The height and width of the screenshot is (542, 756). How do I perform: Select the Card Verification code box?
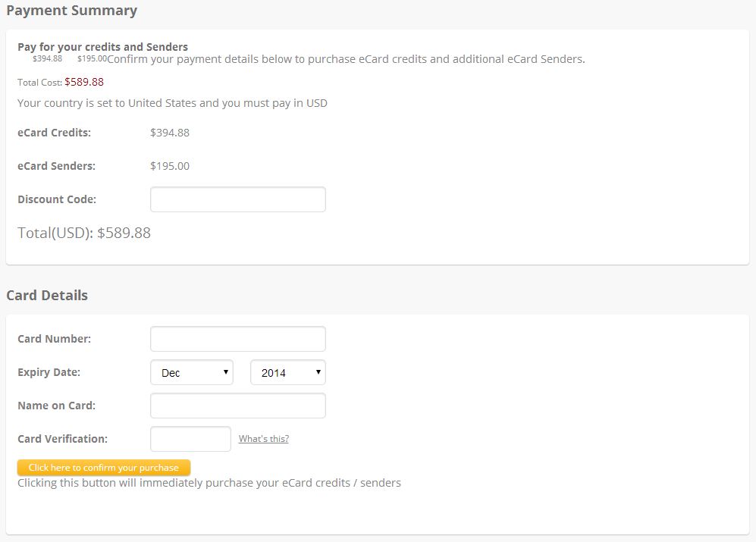[190, 439]
